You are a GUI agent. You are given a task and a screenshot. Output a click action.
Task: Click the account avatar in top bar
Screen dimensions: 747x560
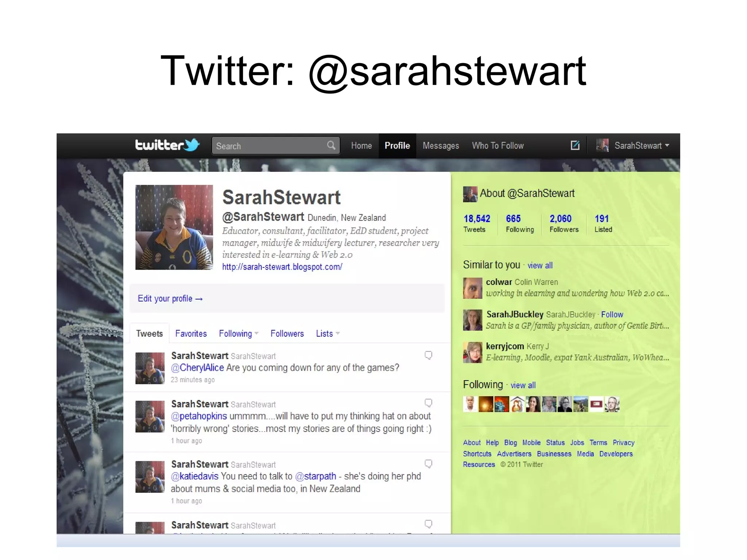[602, 145]
